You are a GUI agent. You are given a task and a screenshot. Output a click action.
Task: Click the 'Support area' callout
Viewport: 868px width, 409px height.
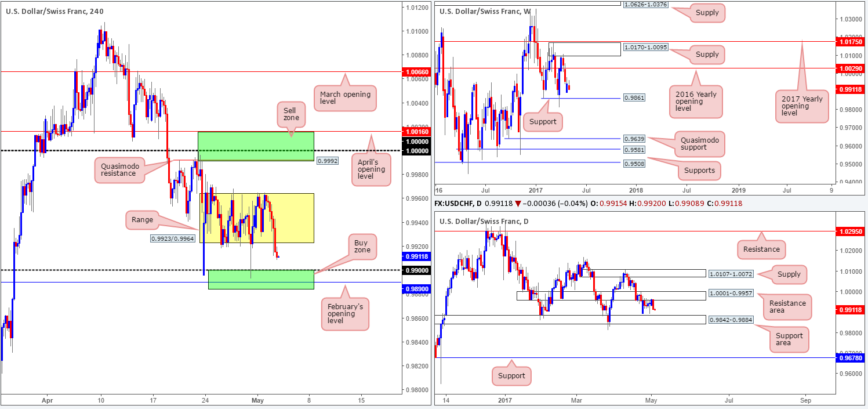coord(789,339)
